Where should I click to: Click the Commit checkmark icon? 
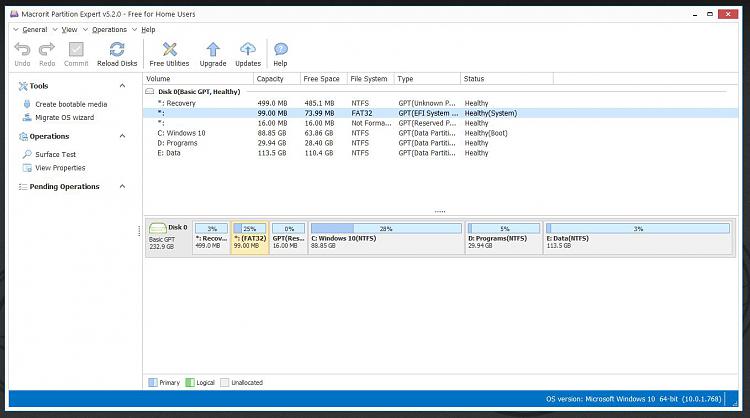coord(76,49)
